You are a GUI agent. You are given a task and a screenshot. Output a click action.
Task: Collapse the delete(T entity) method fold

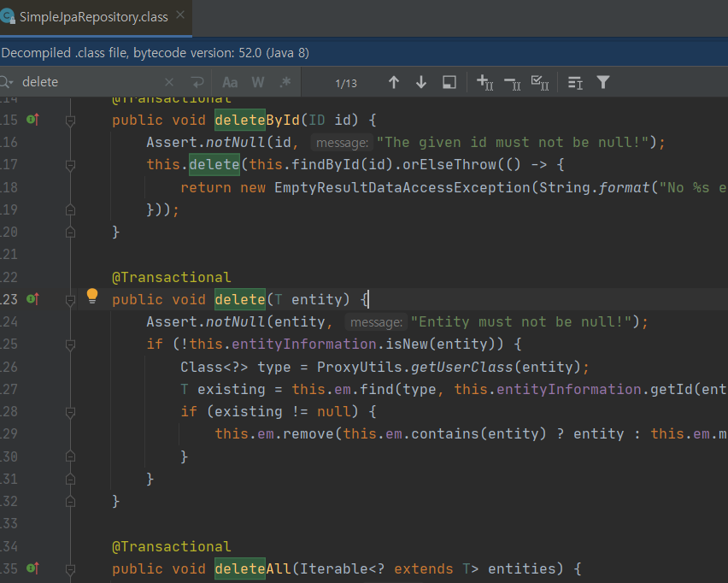click(71, 301)
